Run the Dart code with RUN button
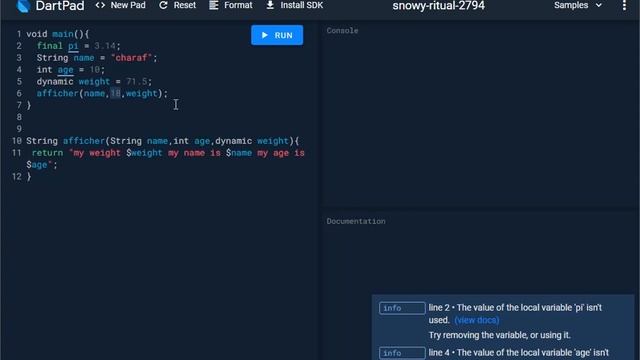This screenshot has height=360, width=640. tap(277, 35)
